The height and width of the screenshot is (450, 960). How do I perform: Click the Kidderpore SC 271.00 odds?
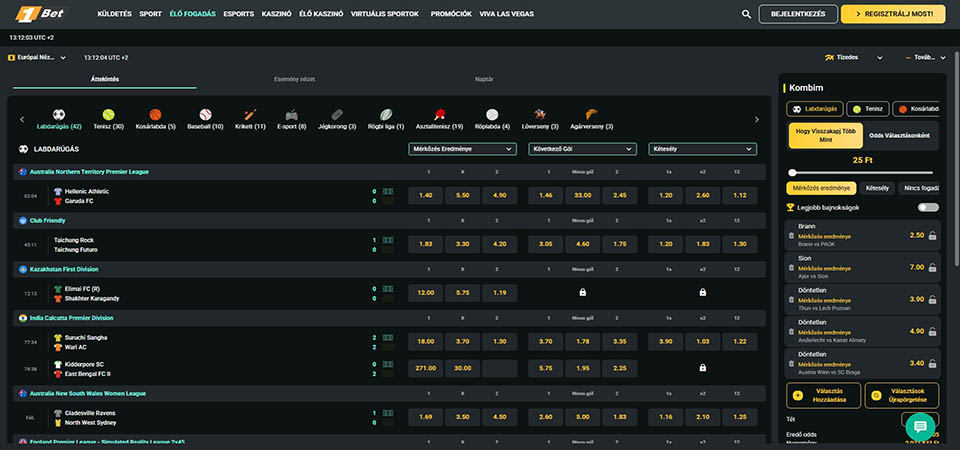pyautogui.click(x=426, y=369)
